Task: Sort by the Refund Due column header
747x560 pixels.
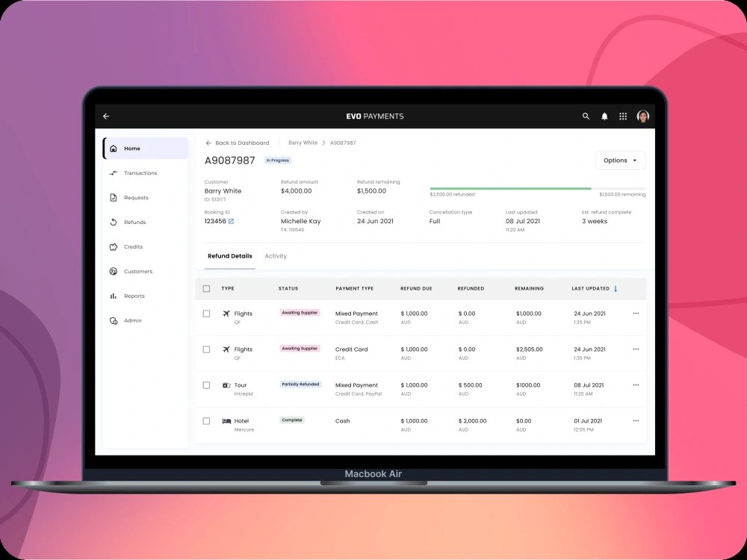Action: point(416,288)
